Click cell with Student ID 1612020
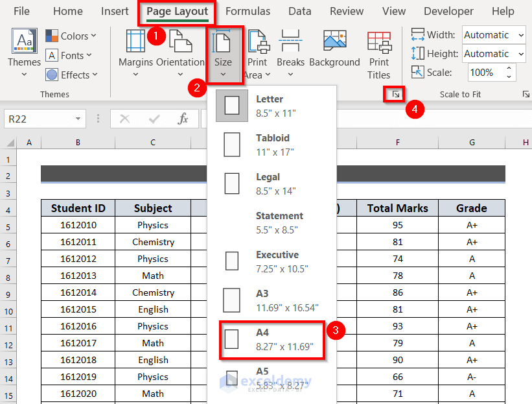 point(78,394)
